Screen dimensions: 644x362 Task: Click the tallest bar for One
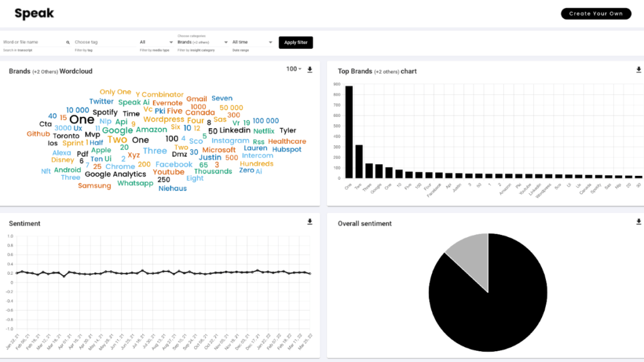[x=349, y=132]
